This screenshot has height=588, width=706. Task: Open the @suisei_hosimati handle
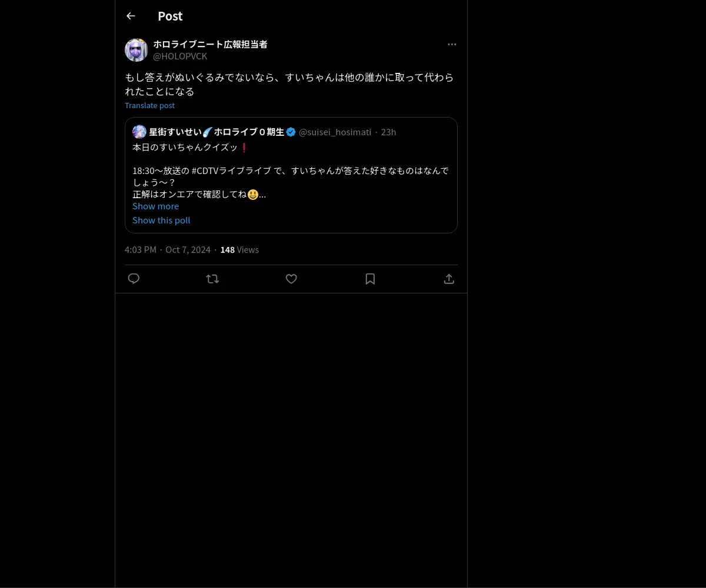pyautogui.click(x=335, y=132)
